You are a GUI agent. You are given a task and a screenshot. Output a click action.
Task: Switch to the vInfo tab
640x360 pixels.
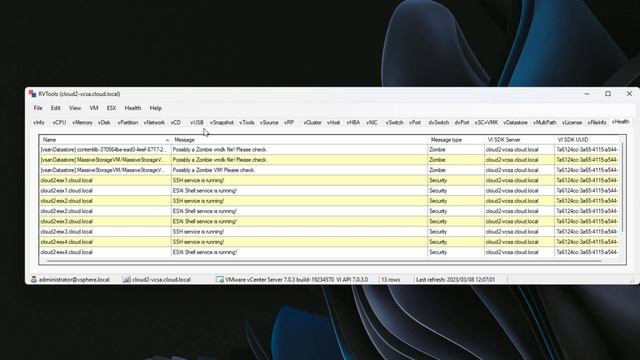(39, 122)
